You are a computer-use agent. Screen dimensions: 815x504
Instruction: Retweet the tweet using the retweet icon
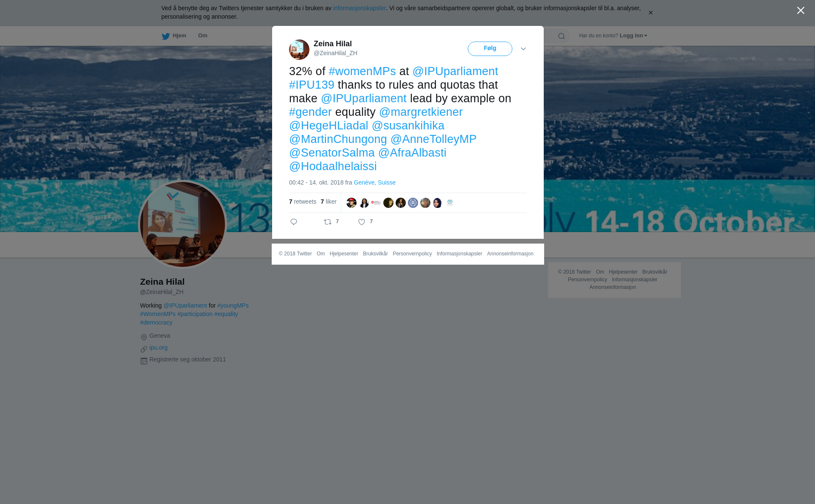(328, 222)
